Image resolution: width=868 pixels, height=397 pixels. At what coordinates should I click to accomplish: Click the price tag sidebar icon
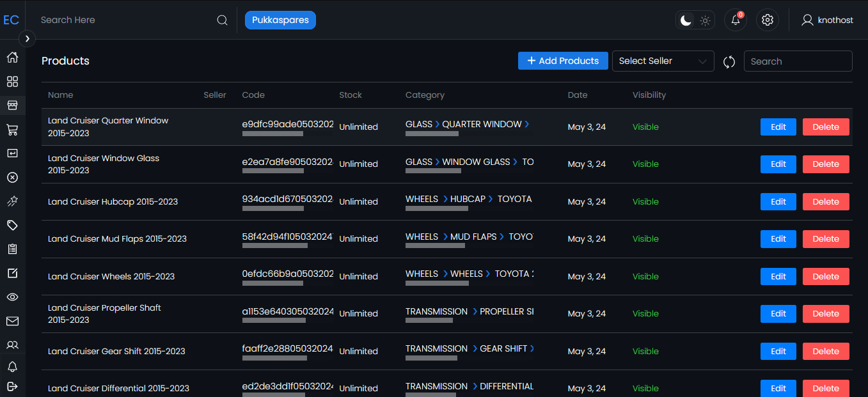click(x=12, y=225)
